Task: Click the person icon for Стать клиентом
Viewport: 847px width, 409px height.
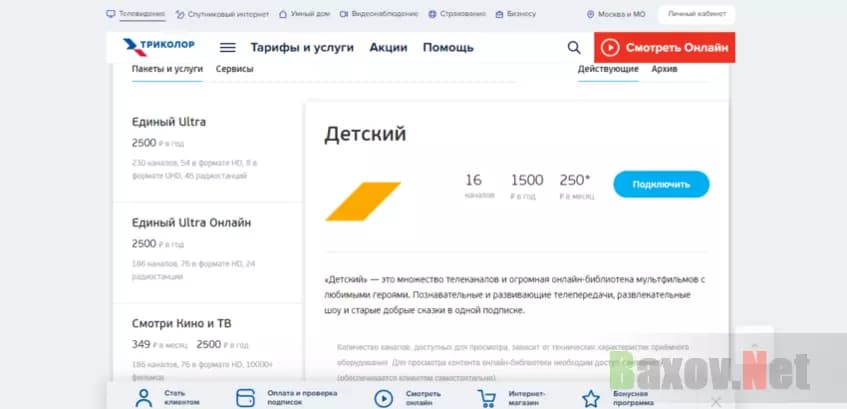Action: [x=144, y=398]
